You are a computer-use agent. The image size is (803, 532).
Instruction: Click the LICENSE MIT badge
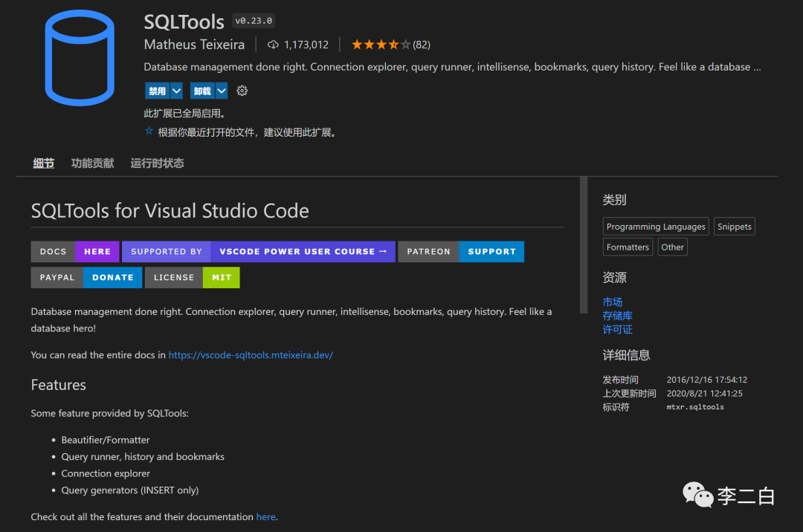pyautogui.click(x=193, y=277)
